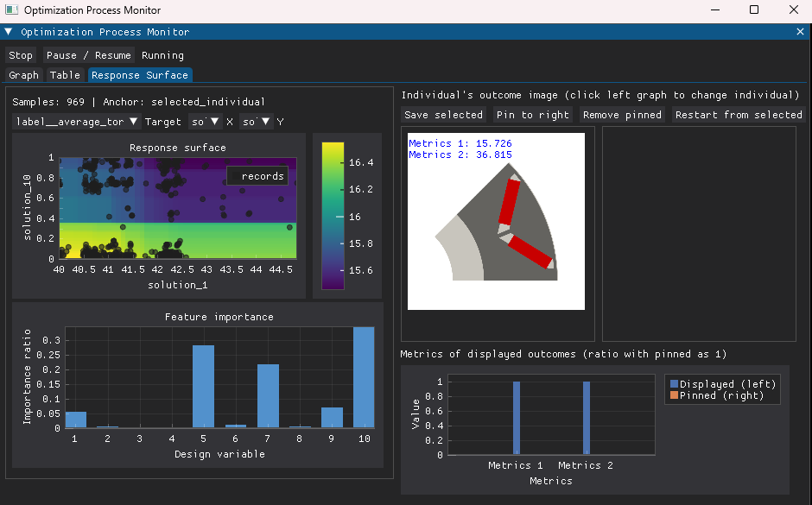Click the response surface colorbar scale
The image size is (812, 505).
click(333, 216)
